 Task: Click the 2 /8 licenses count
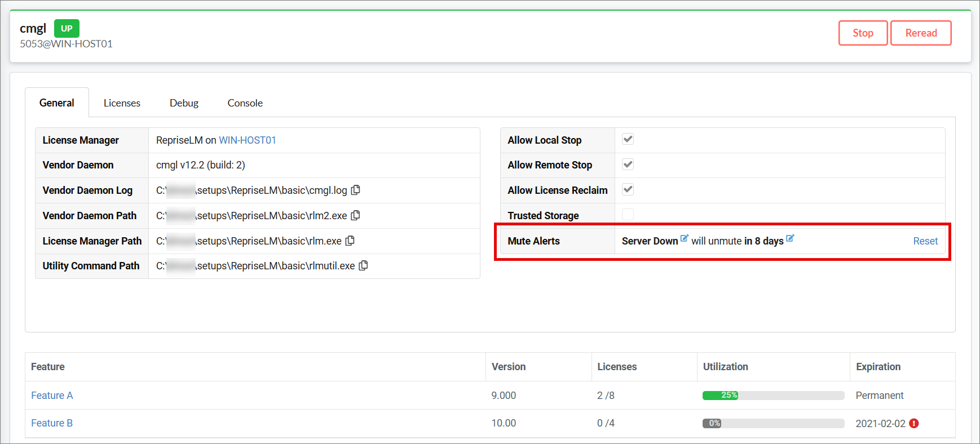pos(606,396)
